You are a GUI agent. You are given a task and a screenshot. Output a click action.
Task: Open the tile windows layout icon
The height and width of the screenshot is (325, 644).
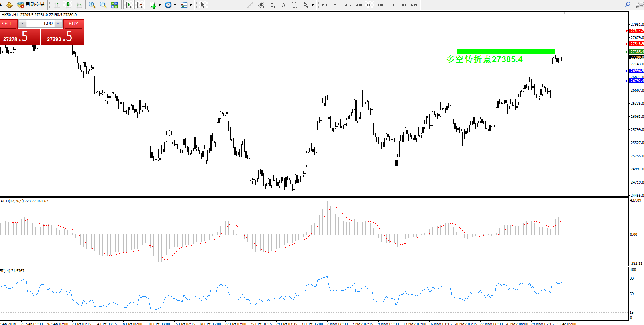point(114,5)
